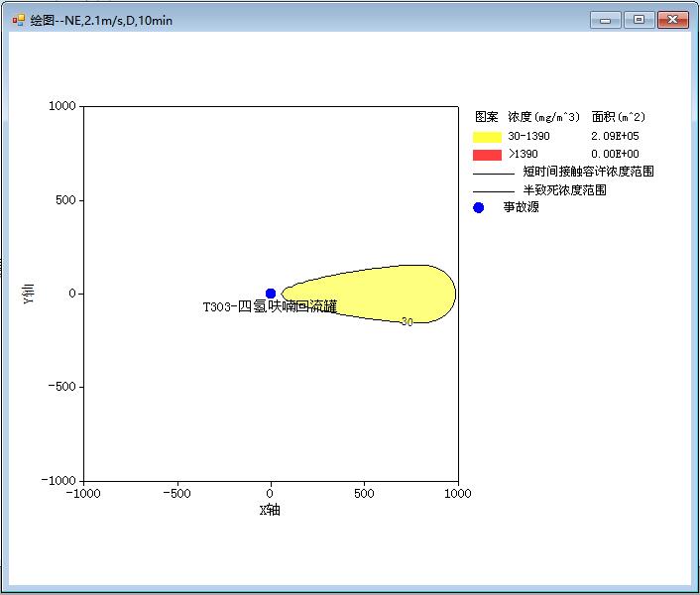Click the area value 0.00E+00
The width and height of the screenshot is (700, 595).
coord(615,154)
